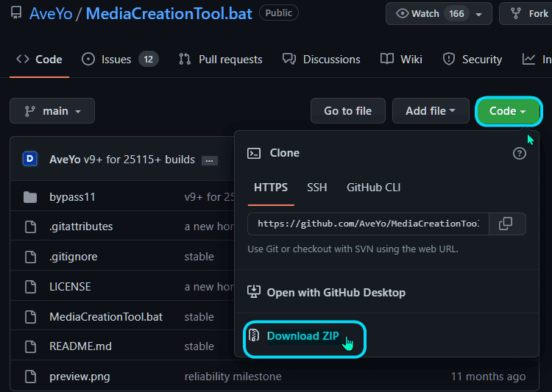Click the stable commit message for README.md
This screenshot has width=552, height=392.
[x=199, y=346]
